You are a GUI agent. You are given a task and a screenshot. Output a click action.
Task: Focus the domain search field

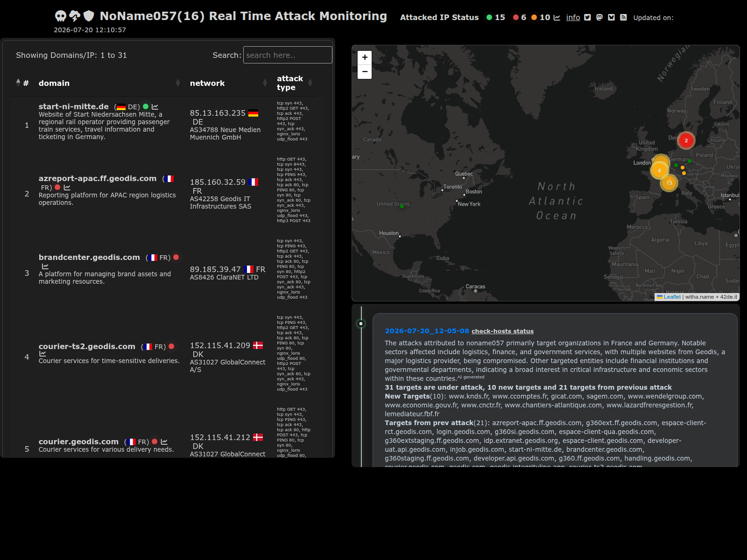pyautogui.click(x=288, y=55)
